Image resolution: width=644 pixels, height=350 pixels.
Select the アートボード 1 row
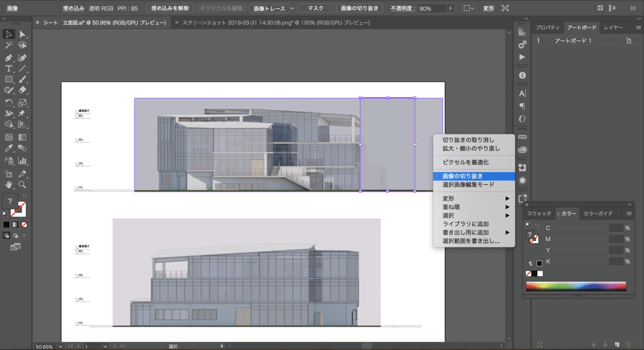[584, 41]
